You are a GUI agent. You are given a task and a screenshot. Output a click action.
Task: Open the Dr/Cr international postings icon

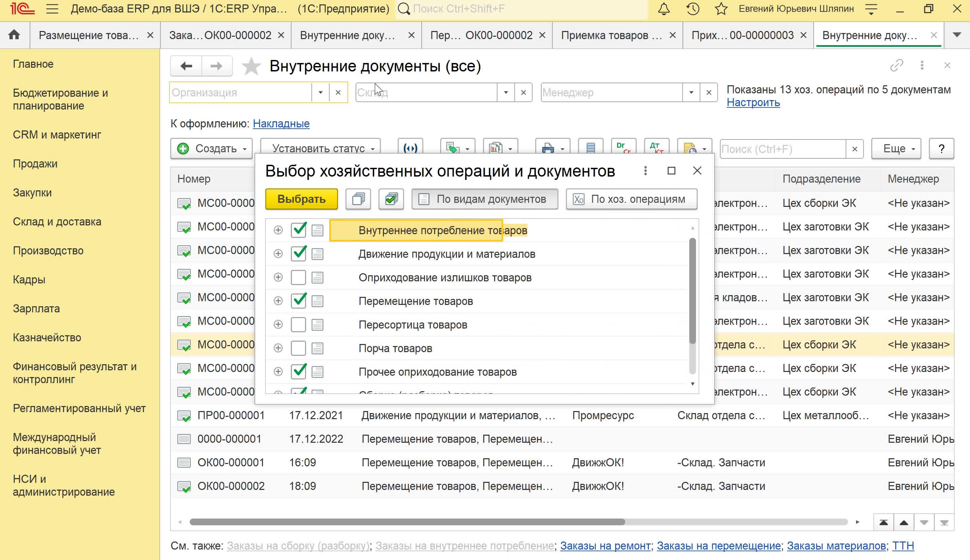(623, 149)
